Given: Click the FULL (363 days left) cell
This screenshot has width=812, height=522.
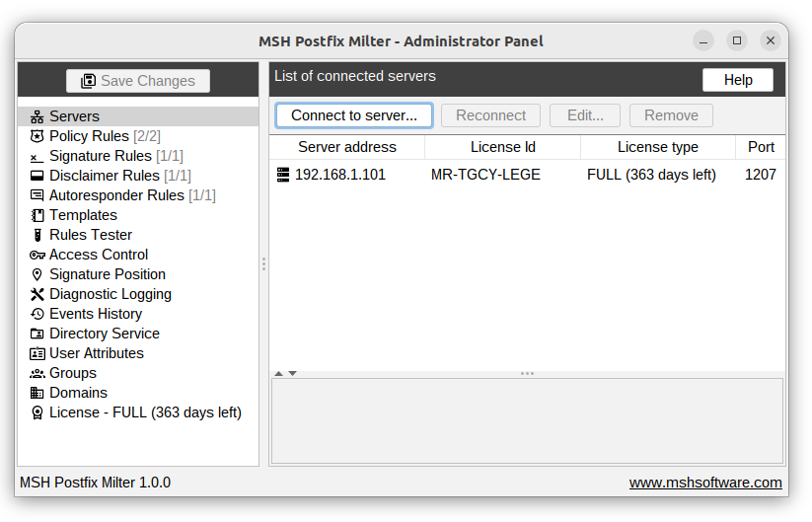Looking at the screenshot, I should (651, 175).
